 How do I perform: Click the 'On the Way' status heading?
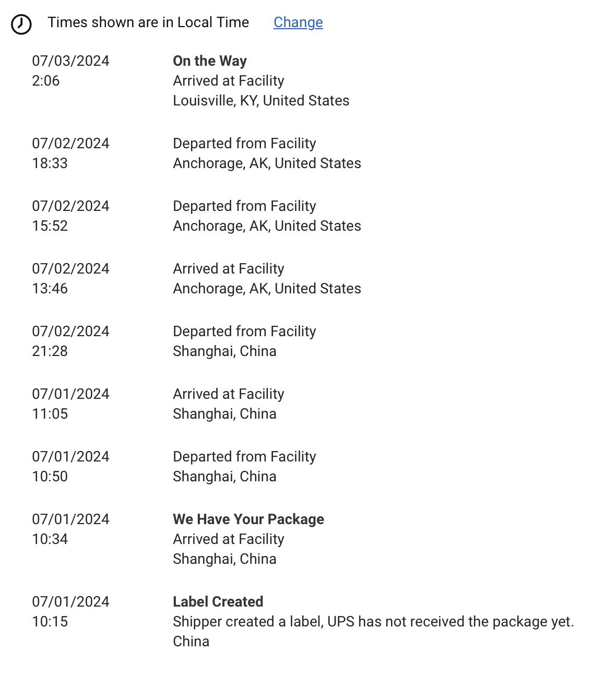[210, 61]
